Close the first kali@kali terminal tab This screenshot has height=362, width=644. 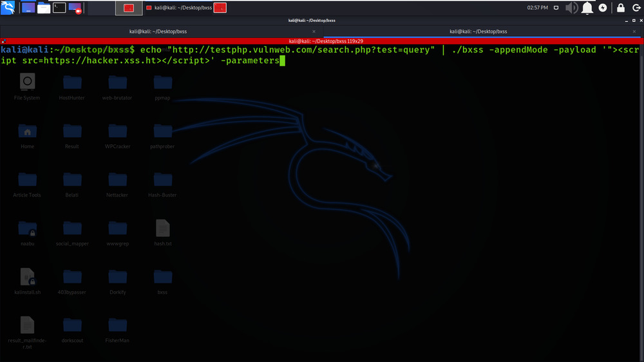(x=314, y=32)
